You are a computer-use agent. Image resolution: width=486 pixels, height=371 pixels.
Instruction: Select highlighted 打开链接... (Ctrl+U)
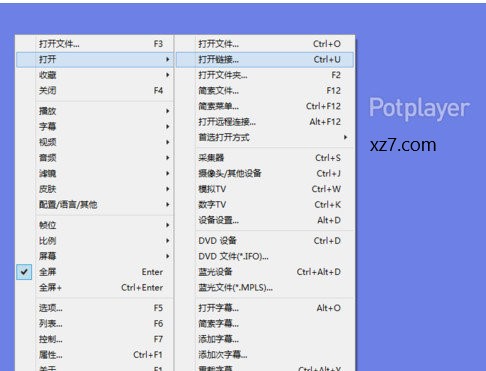[x=265, y=60]
